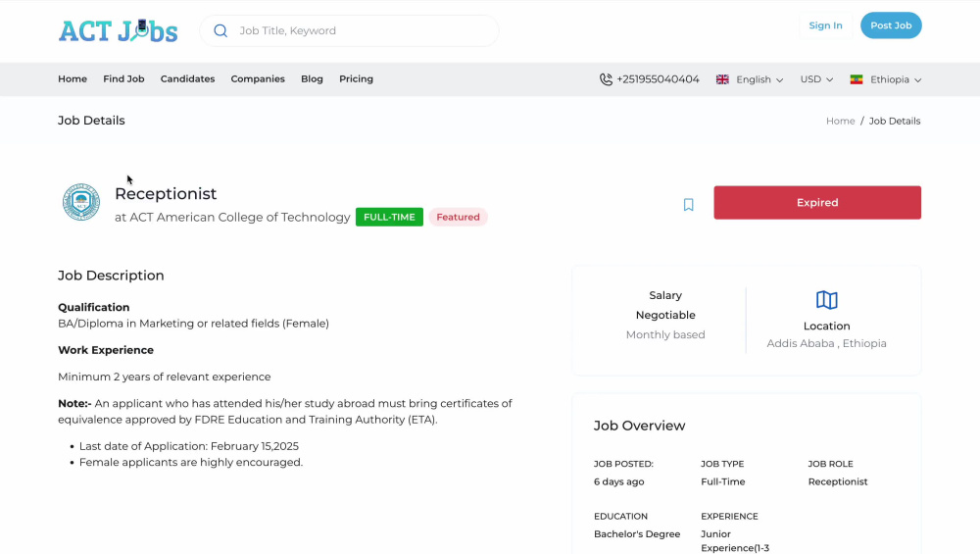980x554 pixels.
Task: Click the '6 days ago' job posted value
Action: tap(618, 481)
